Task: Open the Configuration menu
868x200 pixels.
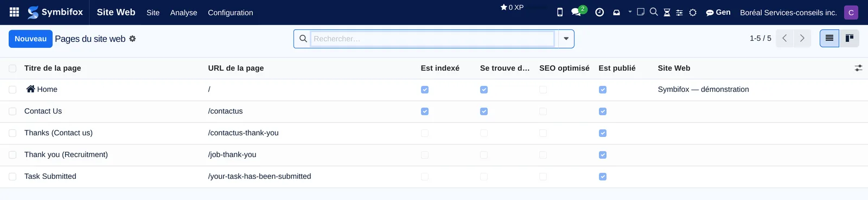Action: click(x=231, y=12)
